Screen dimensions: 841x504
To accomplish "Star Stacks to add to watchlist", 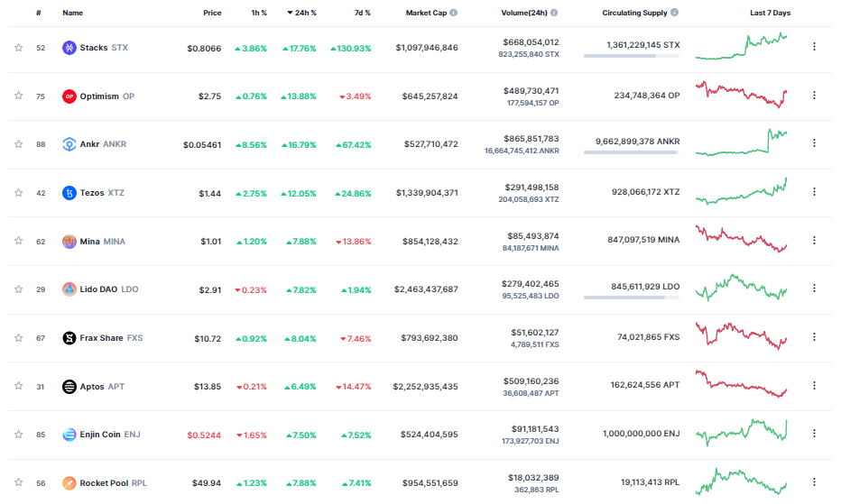I will click(x=18, y=47).
